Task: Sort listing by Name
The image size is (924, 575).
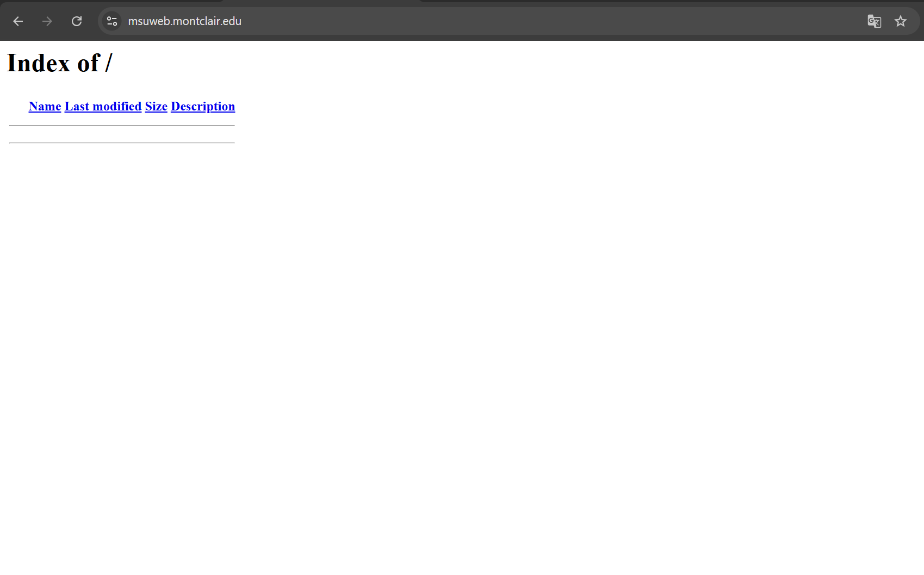Action: click(x=45, y=106)
